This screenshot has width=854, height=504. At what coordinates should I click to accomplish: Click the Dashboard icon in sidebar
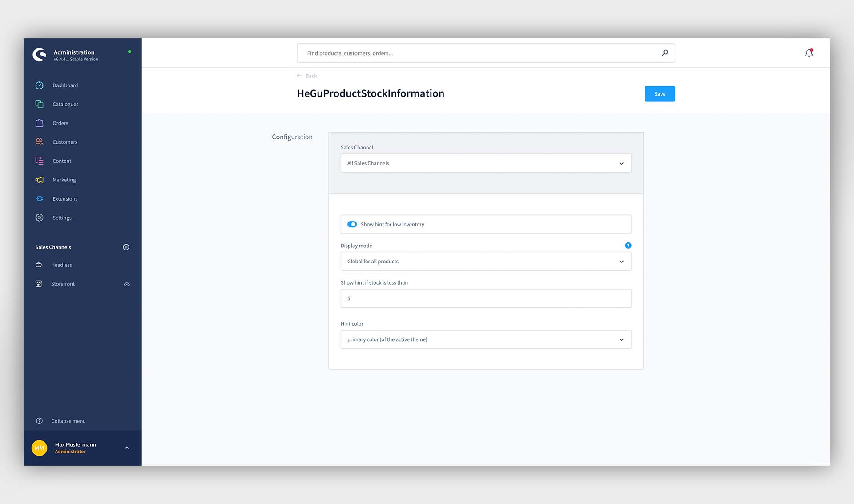[40, 85]
